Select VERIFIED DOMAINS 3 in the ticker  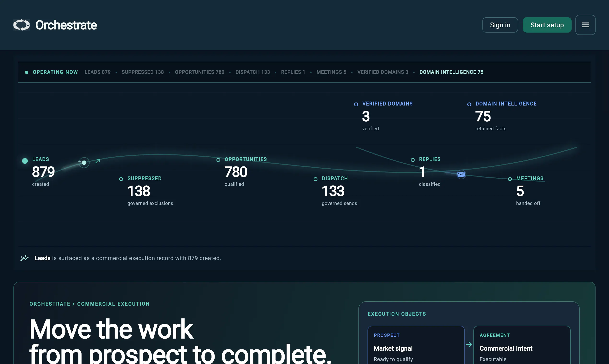click(x=383, y=72)
